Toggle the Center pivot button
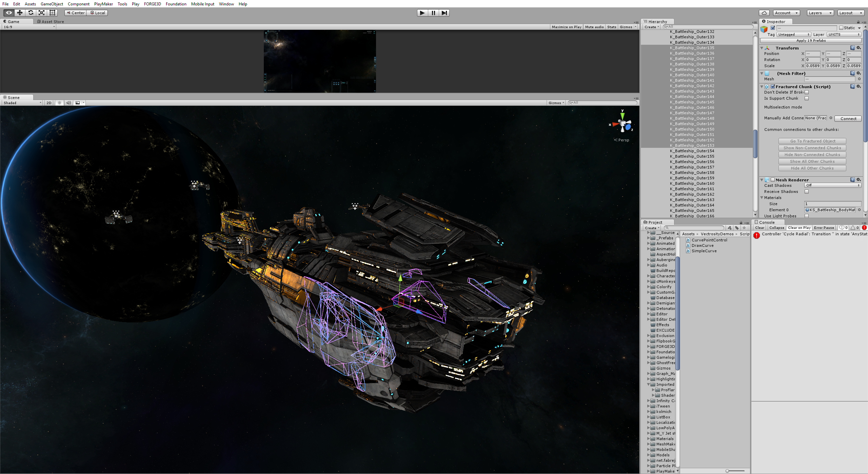Image resolution: width=868 pixels, height=474 pixels. pos(76,13)
